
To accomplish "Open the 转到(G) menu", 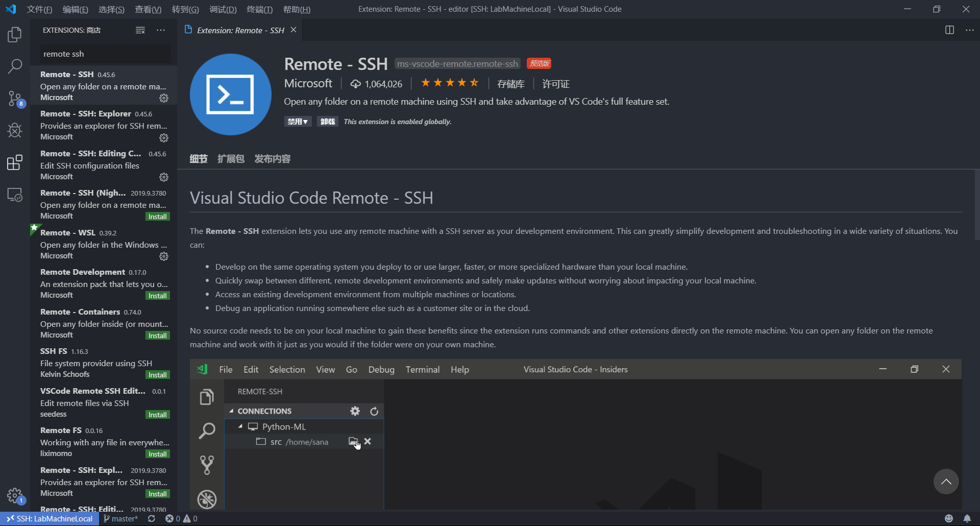I will (185, 9).
